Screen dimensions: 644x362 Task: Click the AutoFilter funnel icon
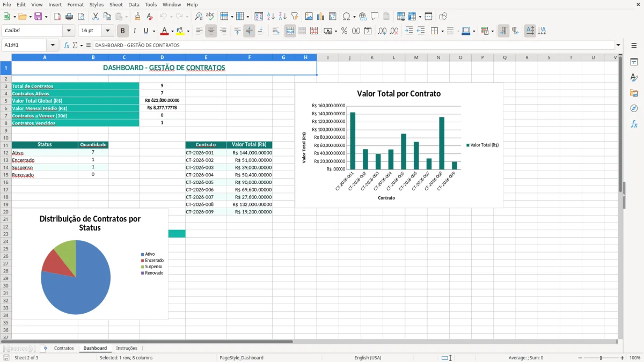[294, 17]
